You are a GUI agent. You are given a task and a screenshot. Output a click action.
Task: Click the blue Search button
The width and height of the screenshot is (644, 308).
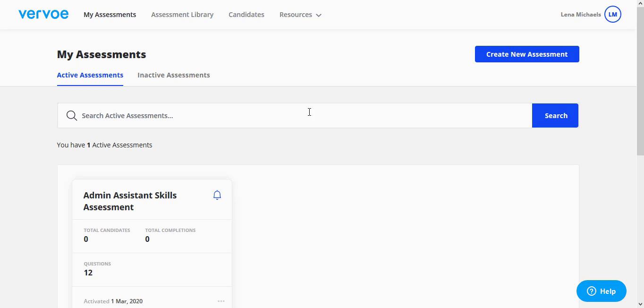click(555, 116)
